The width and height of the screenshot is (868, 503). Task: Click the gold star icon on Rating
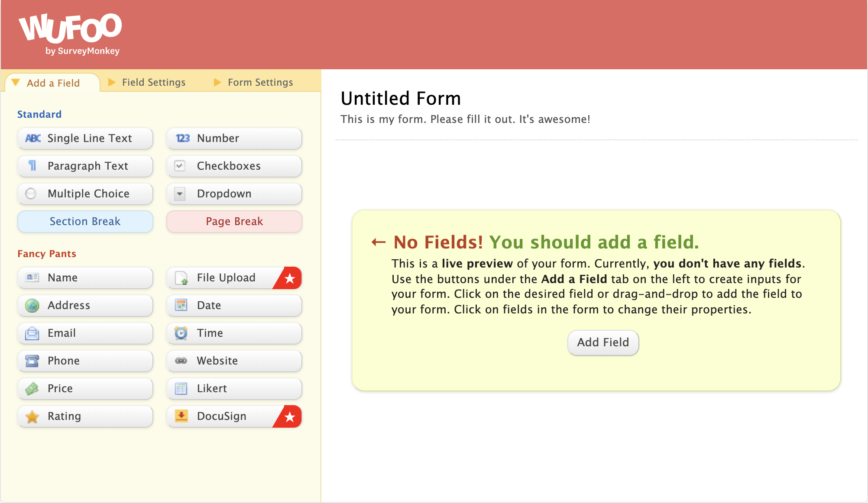32,416
